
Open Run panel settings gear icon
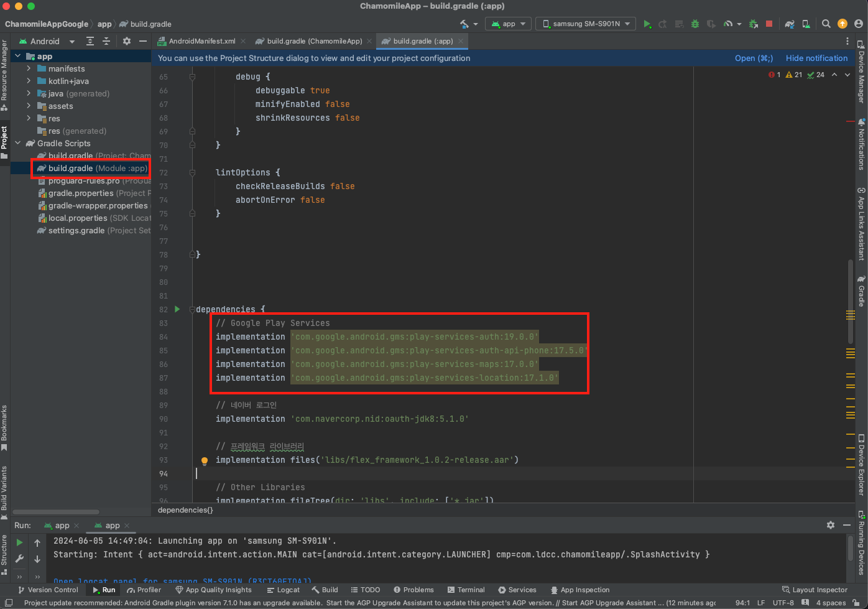(x=831, y=525)
